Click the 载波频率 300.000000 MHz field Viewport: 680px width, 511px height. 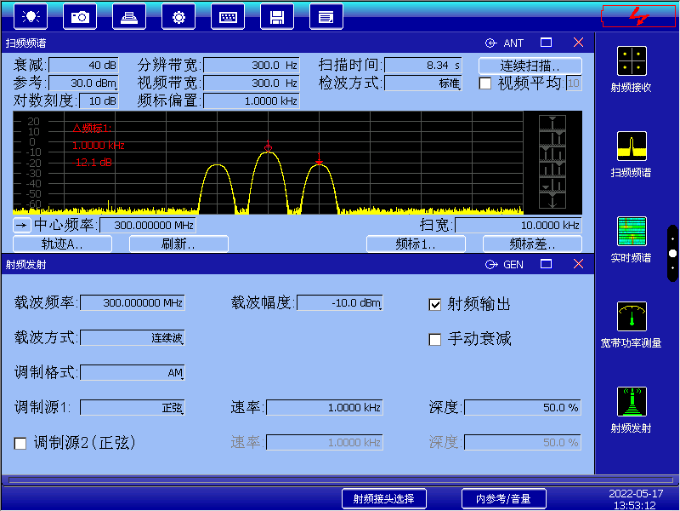pyautogui.click(x=133, y=303)
